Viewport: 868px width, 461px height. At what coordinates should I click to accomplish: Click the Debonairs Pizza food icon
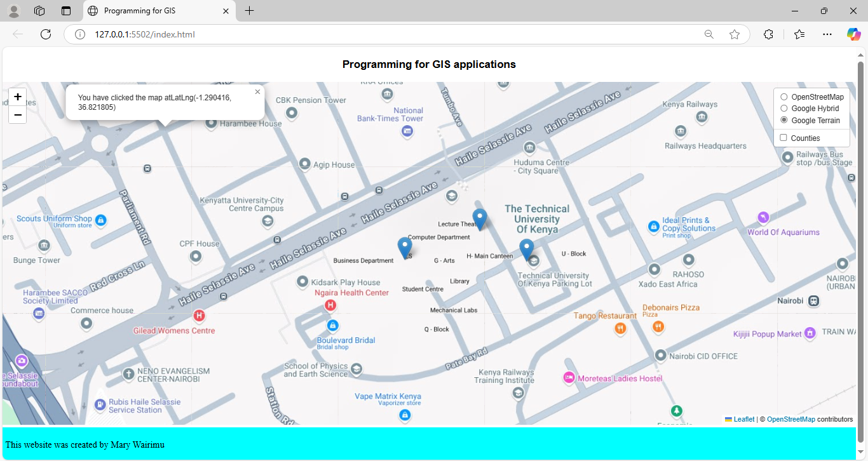click(658, 326)
